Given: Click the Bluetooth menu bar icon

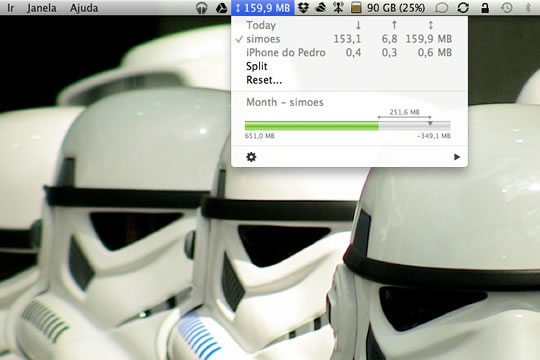Looking at the screenshot, I should (x=528, y=8).
